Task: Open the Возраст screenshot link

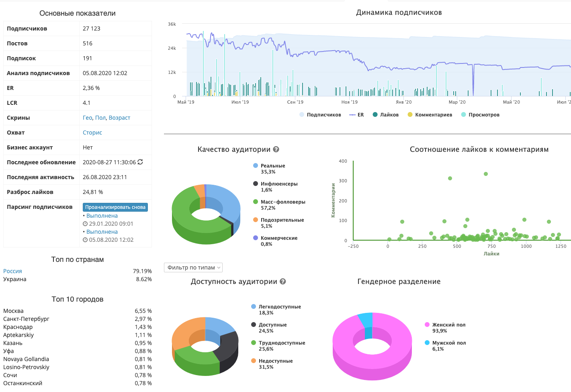Action: 119,118
